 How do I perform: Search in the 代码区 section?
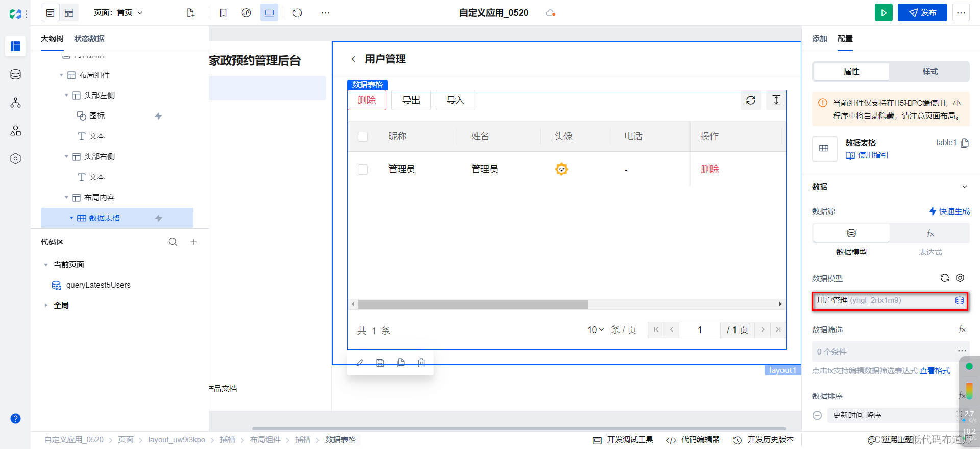173,242
